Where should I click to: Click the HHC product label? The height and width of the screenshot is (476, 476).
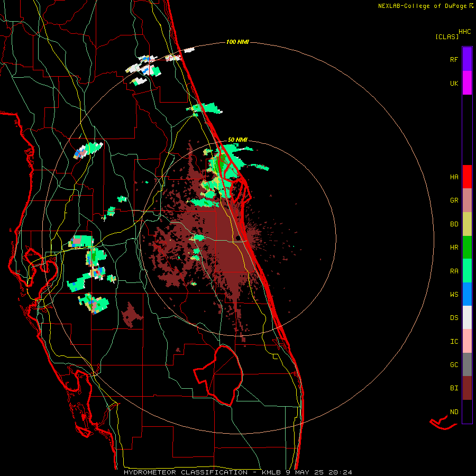pos(464,32)
